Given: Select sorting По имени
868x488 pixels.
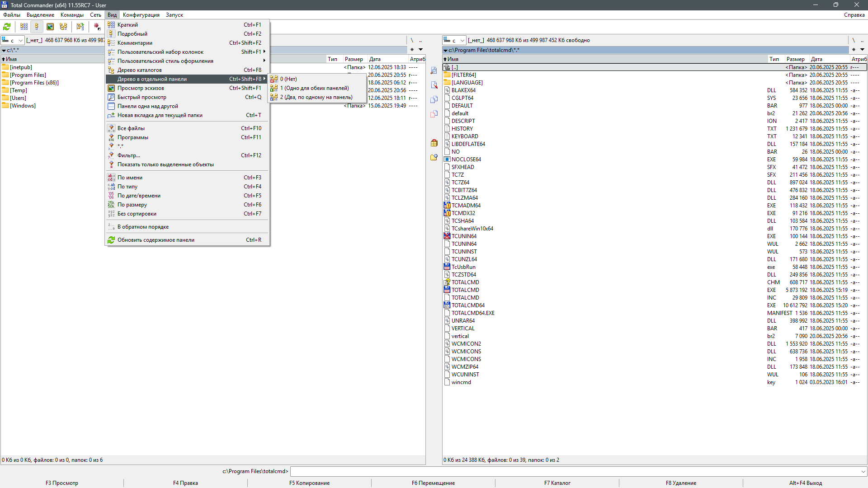Looking at the screenshot, I should click(x=188, y=178).
